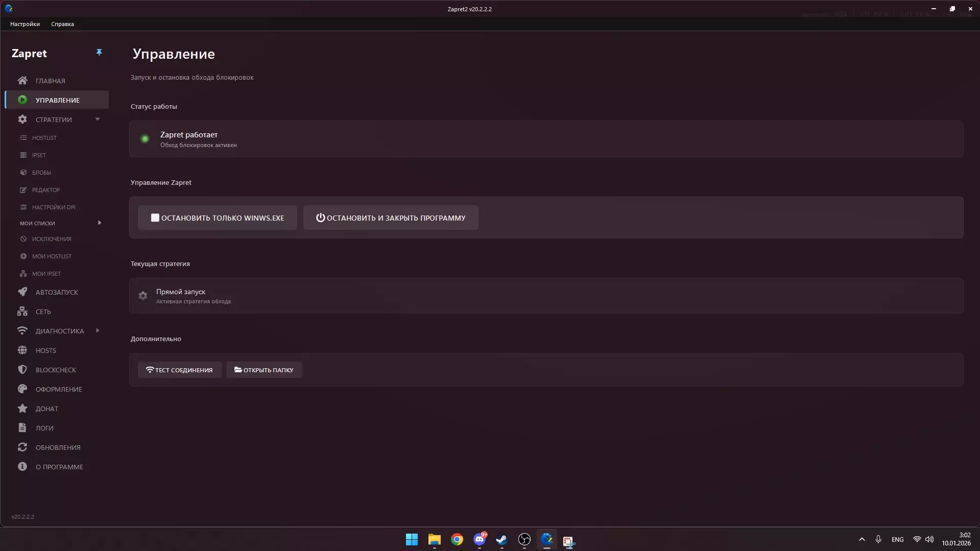This screenshot has width=980, height=551.
Task: Open Steam from the taskbar
Action: point(502,540)
